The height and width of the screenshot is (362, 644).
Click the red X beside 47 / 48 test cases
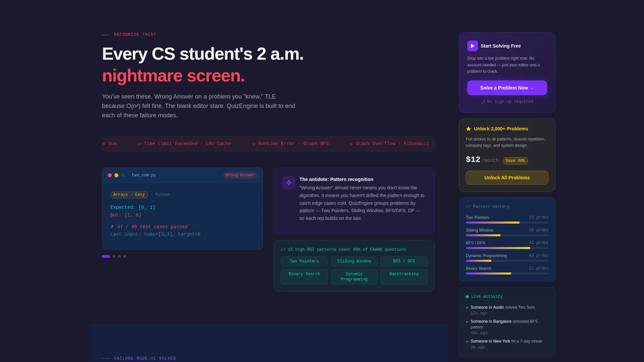coord(112,227)
